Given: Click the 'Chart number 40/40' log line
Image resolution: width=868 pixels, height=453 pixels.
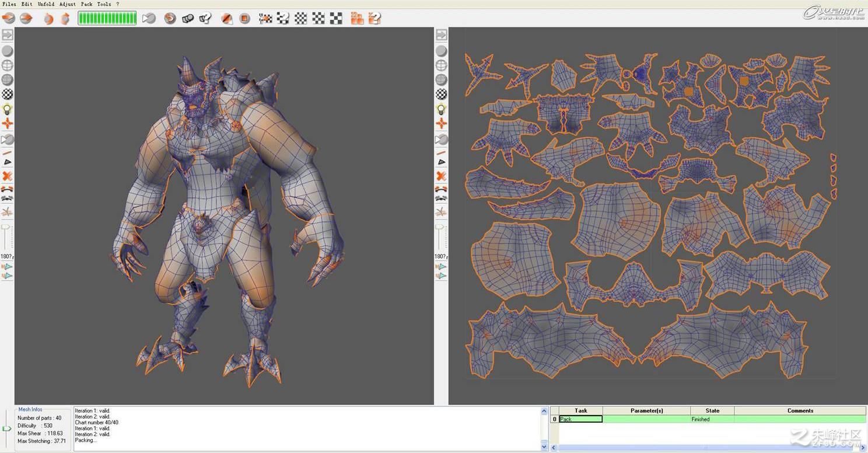Looking at the screenshot, I should (97, 423).
